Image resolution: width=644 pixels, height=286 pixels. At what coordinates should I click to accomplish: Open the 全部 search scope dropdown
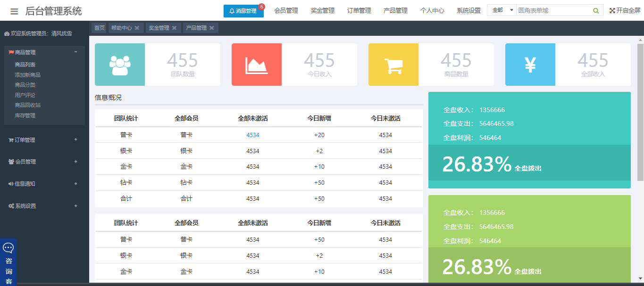click(x=502, y=10)
